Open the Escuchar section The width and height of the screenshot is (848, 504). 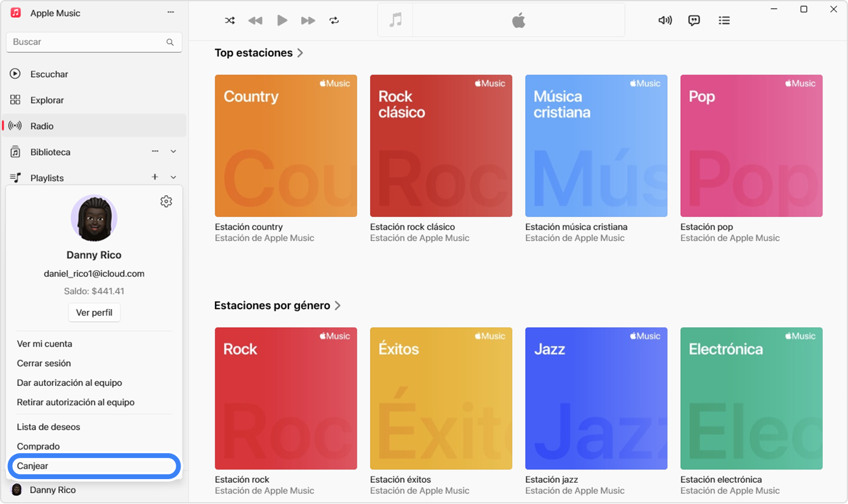(94, 74)
